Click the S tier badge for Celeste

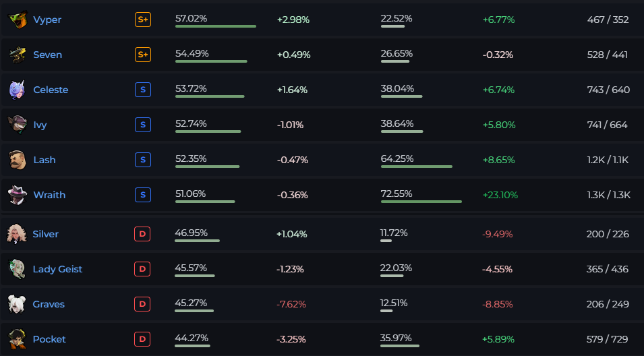point(143,90)
